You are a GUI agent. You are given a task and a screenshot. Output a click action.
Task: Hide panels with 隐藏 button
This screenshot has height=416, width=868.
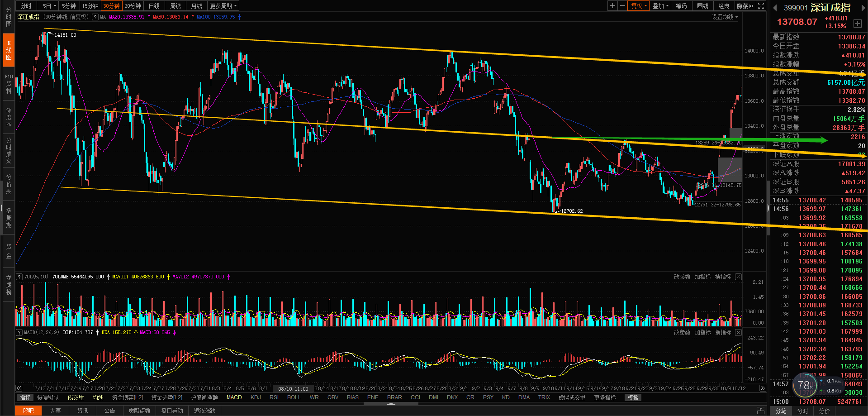click(x=745, y=6)
